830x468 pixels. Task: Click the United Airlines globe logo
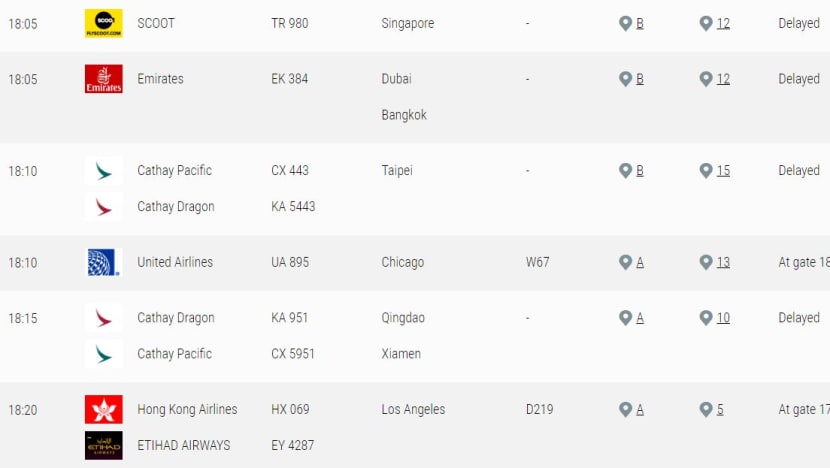point(104,262)
